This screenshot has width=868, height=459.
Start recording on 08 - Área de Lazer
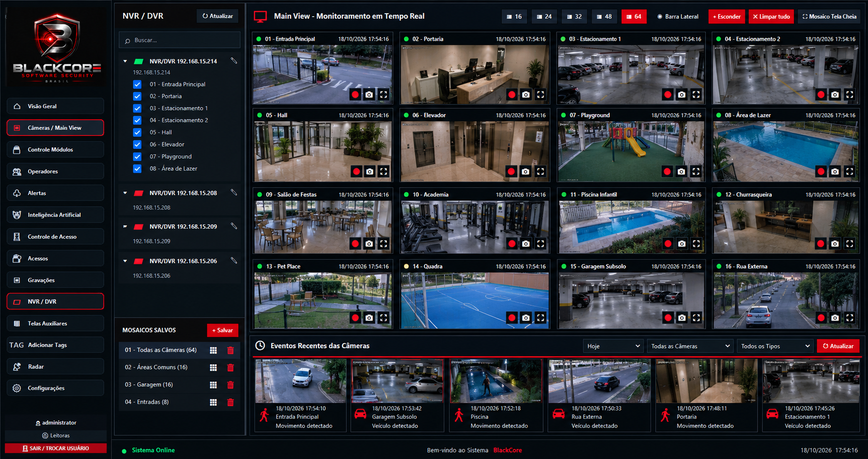pyautogui.click(x=821, y=172)
